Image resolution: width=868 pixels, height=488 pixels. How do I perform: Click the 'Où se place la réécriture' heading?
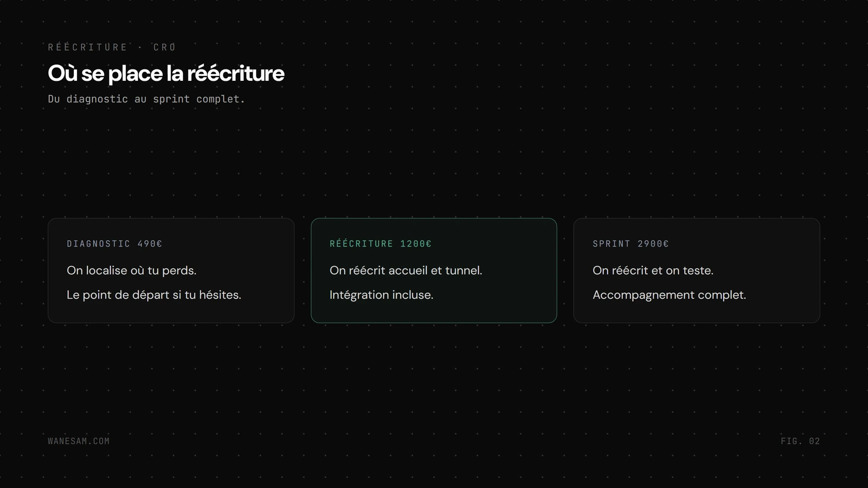pyautogui.click(x=166, y=73)
